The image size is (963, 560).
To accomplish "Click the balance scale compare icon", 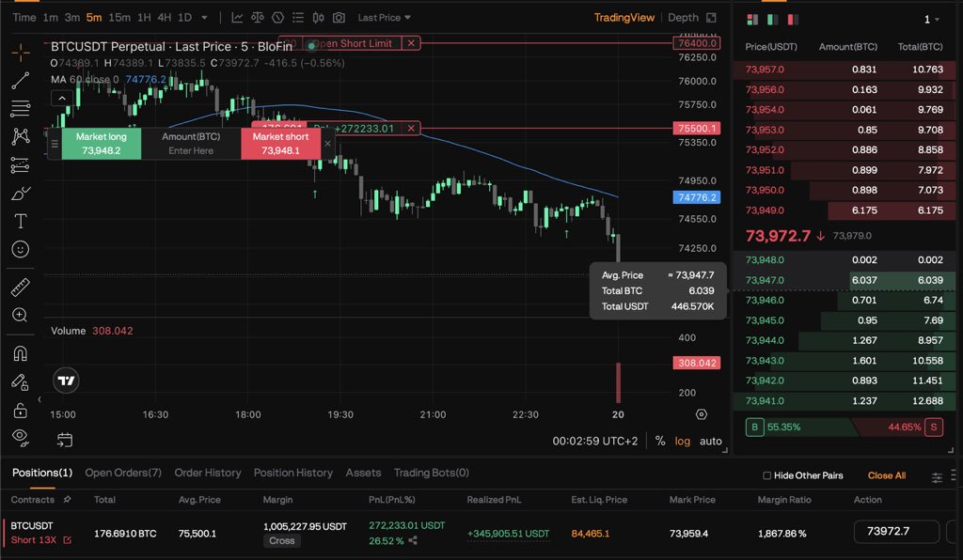I will 258,18.
